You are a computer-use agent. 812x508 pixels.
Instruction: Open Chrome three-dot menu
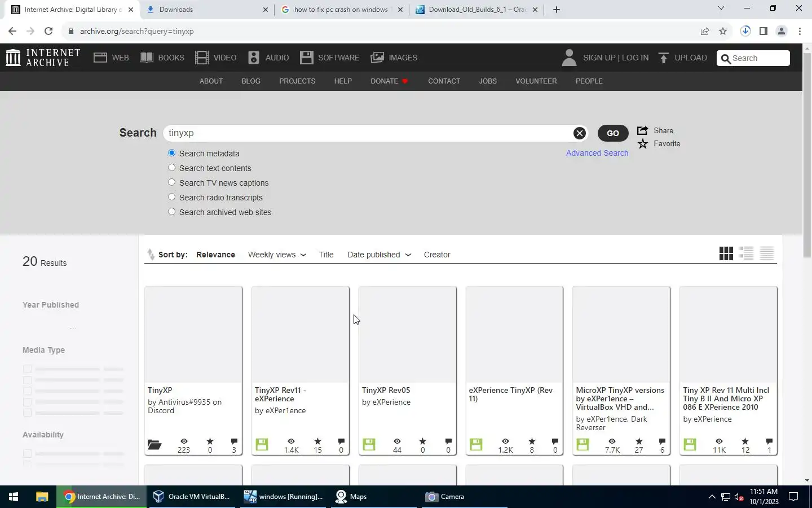800,31
